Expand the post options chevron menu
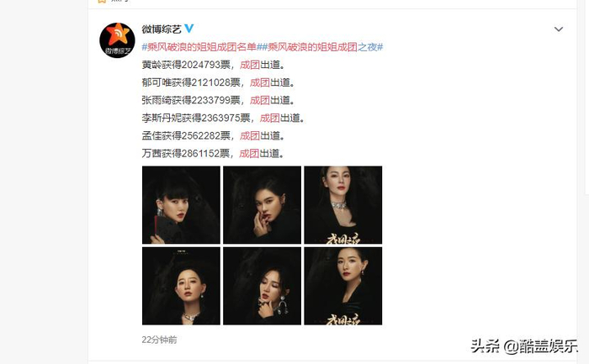589x364 pixels. (559, 29)
